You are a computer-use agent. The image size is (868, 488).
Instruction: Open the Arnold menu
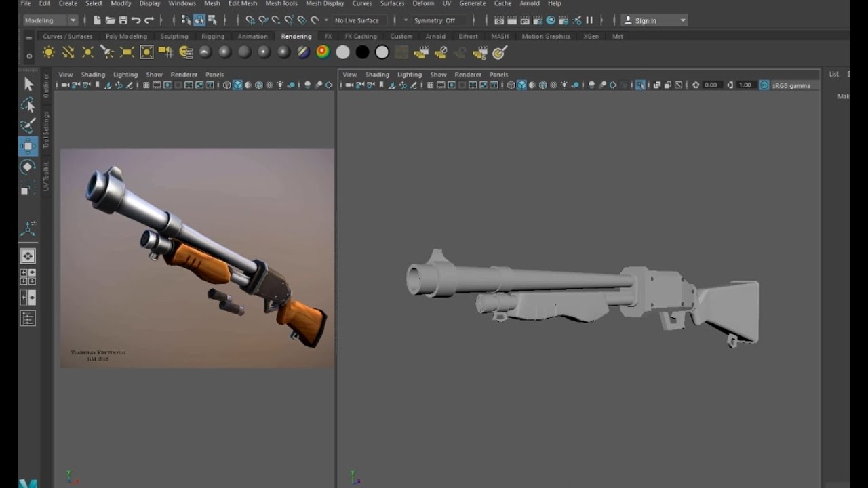[530, 3]
